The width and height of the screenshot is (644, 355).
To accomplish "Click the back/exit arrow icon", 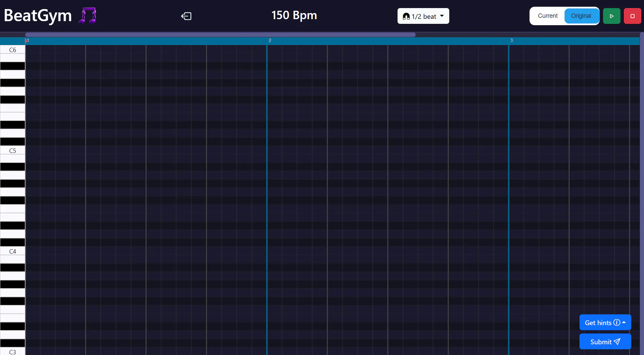I will click(x=186, y=16).
